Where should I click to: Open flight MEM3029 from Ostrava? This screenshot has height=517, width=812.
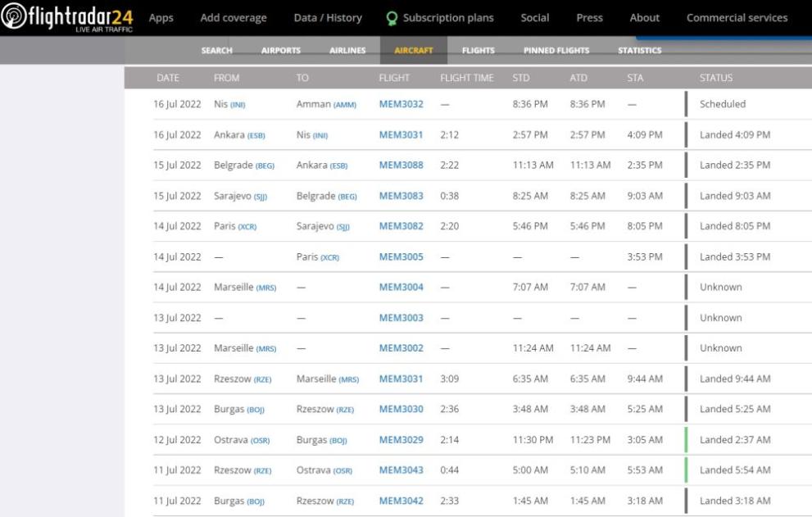tap(401, 440)
